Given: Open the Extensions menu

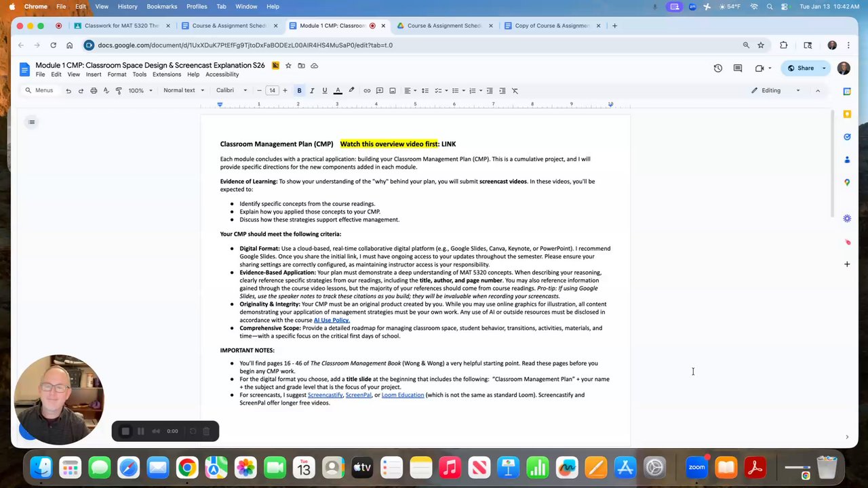Looking at the screenshot, I should [x=167, y=75].
